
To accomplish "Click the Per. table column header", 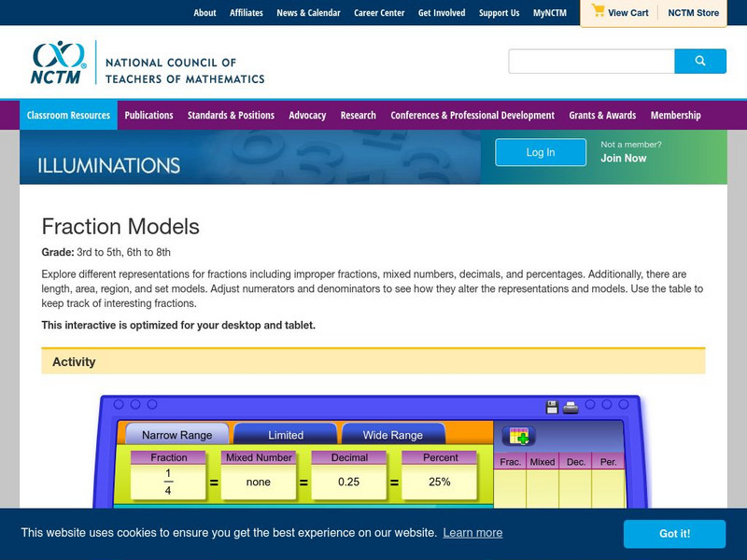I will coord(608,461).
